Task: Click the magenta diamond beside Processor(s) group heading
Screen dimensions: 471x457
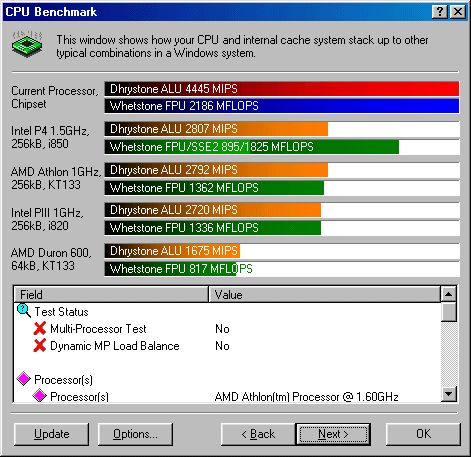Action: (24, 379)
